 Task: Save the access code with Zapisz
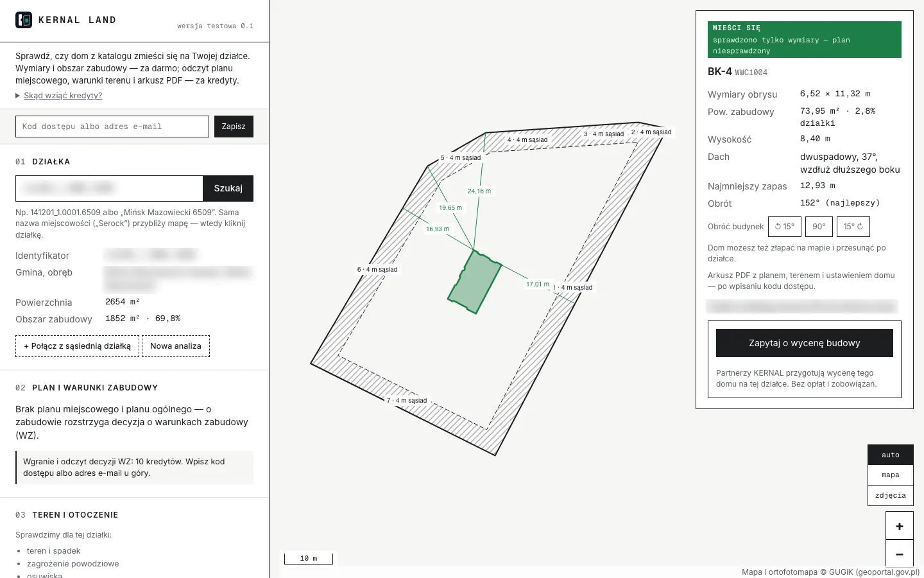point(234,127)
